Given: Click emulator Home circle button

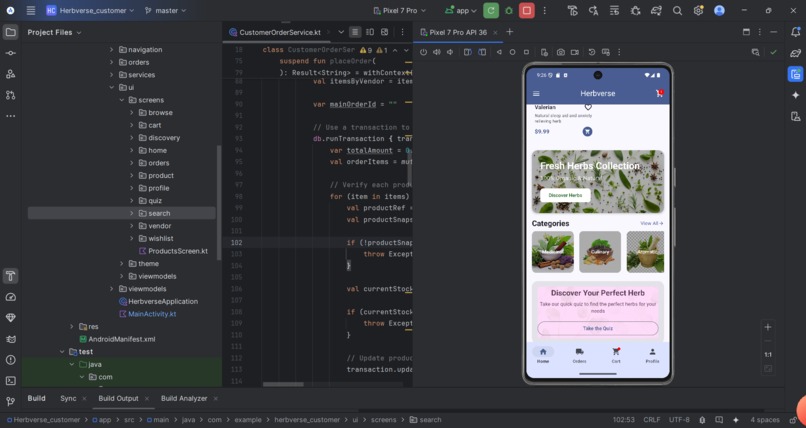Looking at the screenshot, I should tap(512, 52).
